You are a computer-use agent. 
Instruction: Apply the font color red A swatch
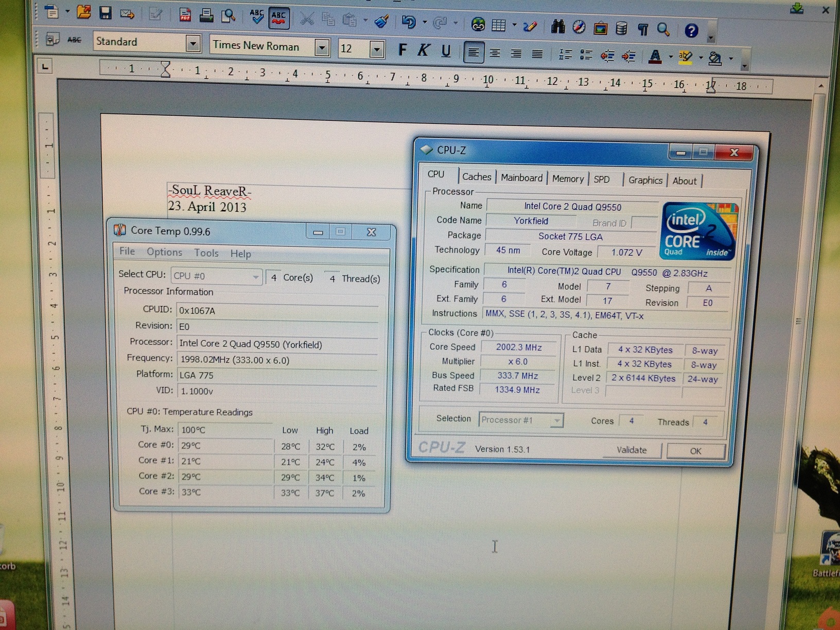pyautogui.click(x=655, y=57)
